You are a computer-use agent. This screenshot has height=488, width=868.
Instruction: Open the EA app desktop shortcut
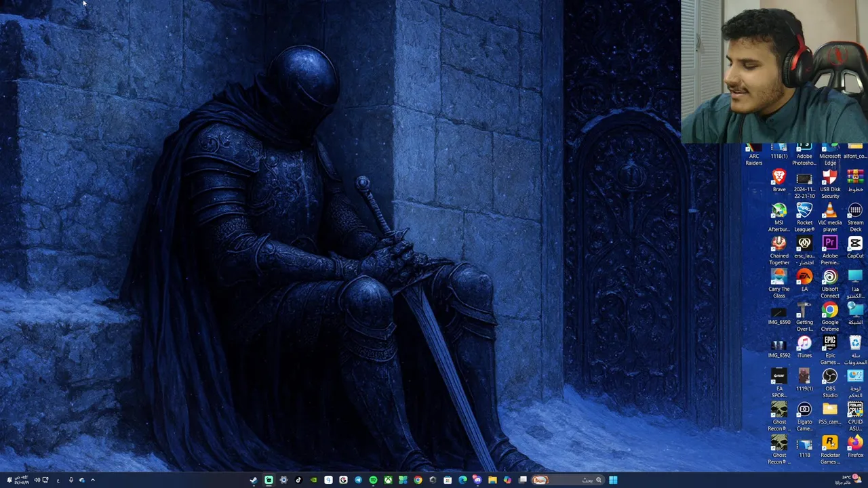click(804, 281)
